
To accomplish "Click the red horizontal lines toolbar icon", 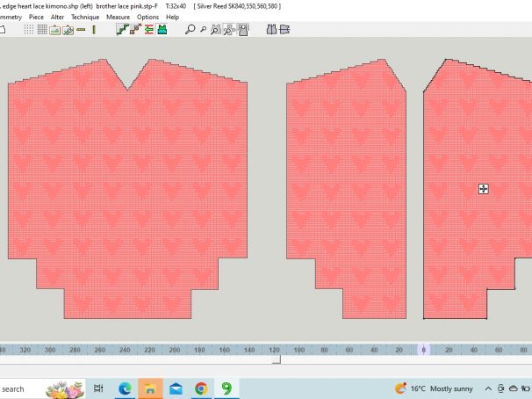I will point(148,29).
